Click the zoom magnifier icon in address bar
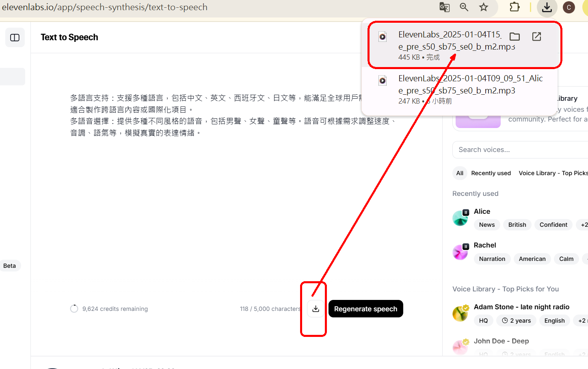This screenshot has width=588, height=369. click(x=464, y=7)
